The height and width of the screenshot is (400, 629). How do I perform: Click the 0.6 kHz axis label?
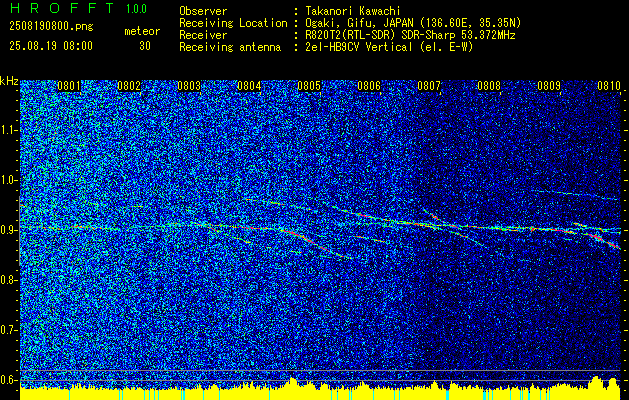point(8,380)
